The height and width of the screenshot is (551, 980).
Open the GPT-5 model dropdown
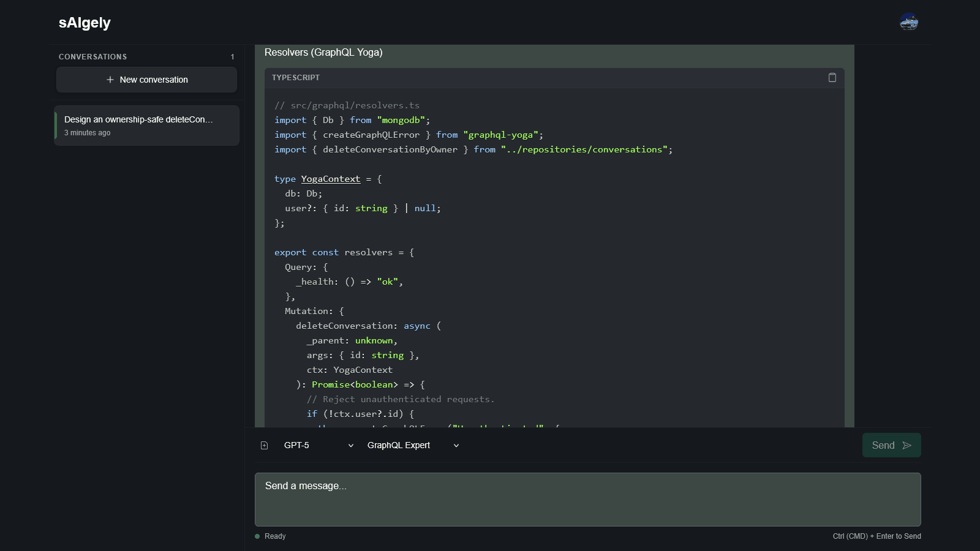[318, 446]
